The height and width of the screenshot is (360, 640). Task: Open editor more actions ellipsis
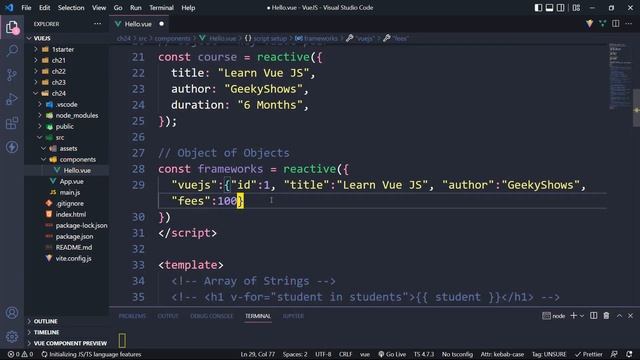pos(629,24)
